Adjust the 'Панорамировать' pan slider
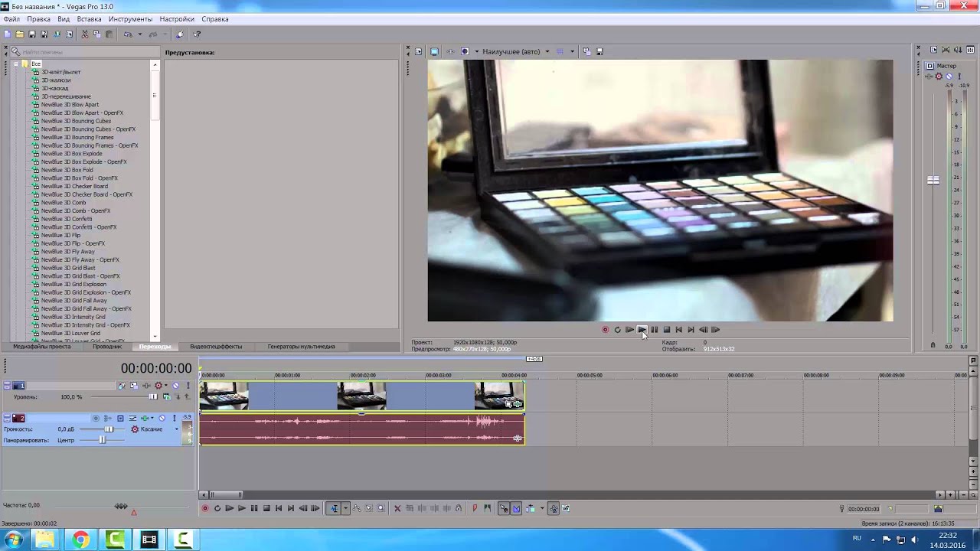Image resolution: width=980 pixels, height=551 pixels. click(x=102, y=440)
